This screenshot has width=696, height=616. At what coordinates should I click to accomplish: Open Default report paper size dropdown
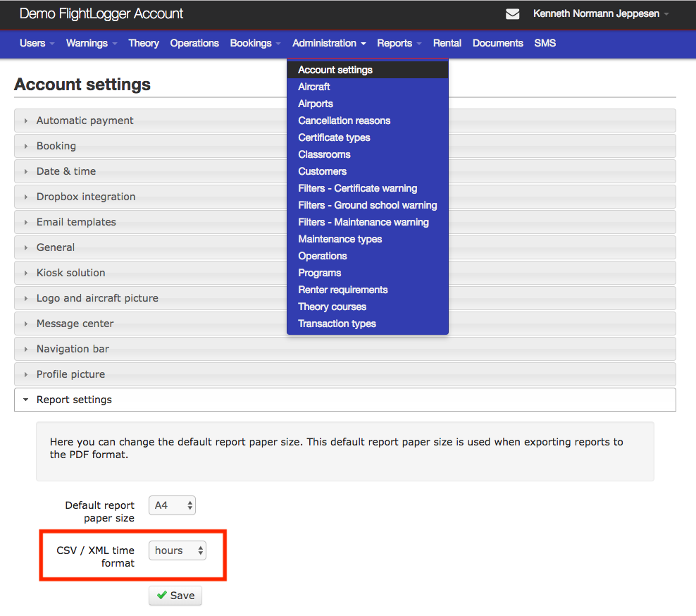pyautogui.click(x=172, y=505)
